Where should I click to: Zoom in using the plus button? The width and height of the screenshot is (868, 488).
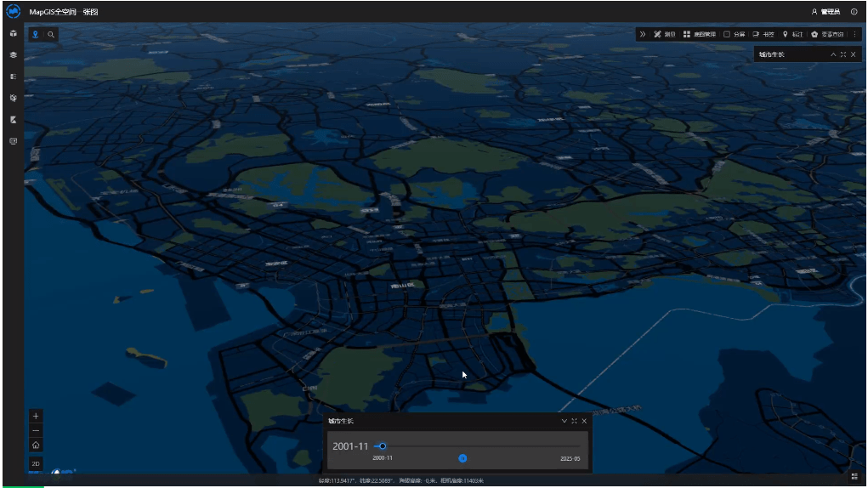coord(36,416)
